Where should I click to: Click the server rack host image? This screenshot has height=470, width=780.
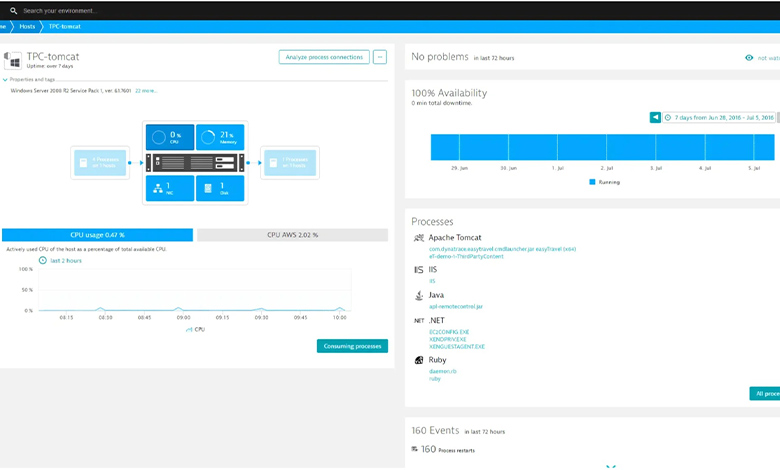pyautogui.click(x=195, y=163)
